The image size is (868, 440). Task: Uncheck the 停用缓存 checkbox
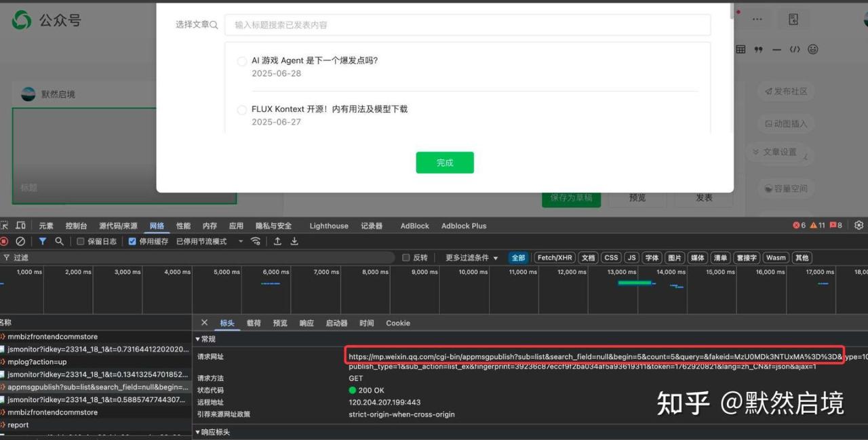(x=132, y=241)
